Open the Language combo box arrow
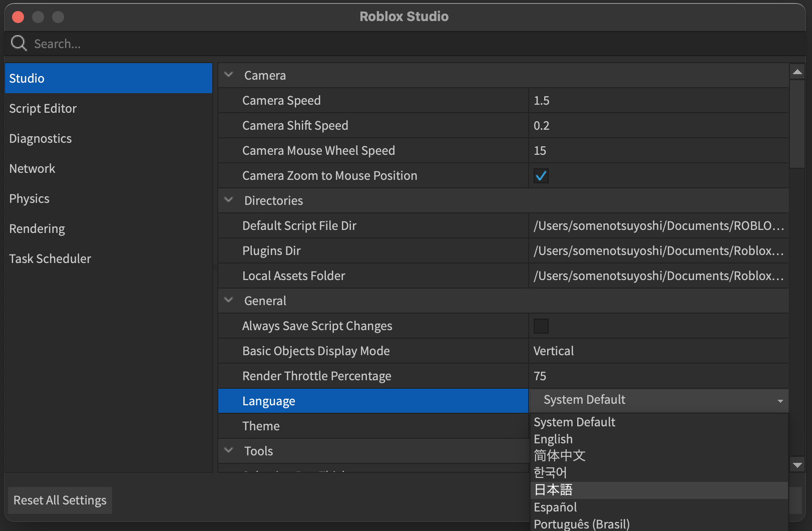Screen dimensions: 812x531 tap(780, 401)
